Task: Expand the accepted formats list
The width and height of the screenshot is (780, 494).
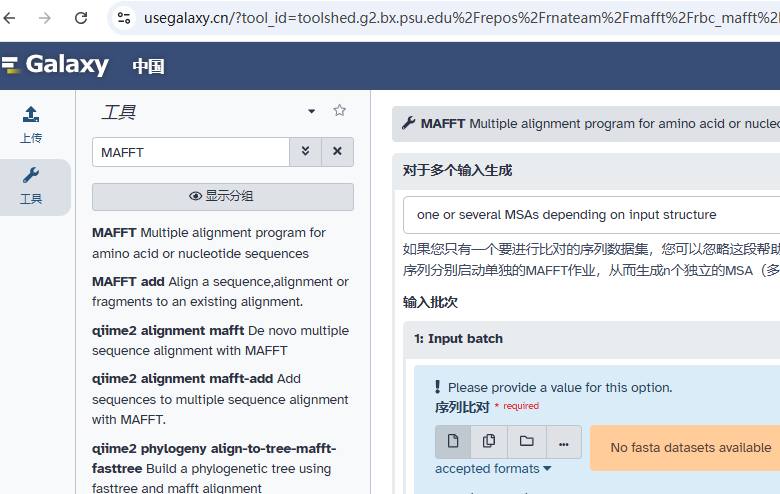Action: click(493, 469)
